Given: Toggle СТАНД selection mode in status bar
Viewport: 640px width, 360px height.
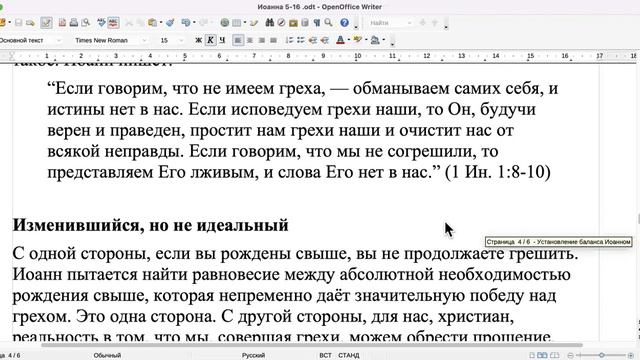Looking at the screenshot, I should [349, 356].
